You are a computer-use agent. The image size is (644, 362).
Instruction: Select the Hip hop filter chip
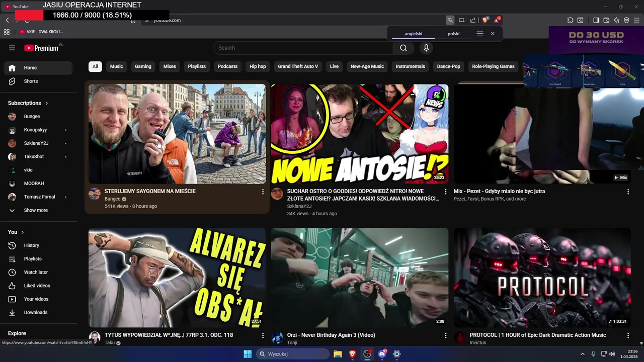258,66
